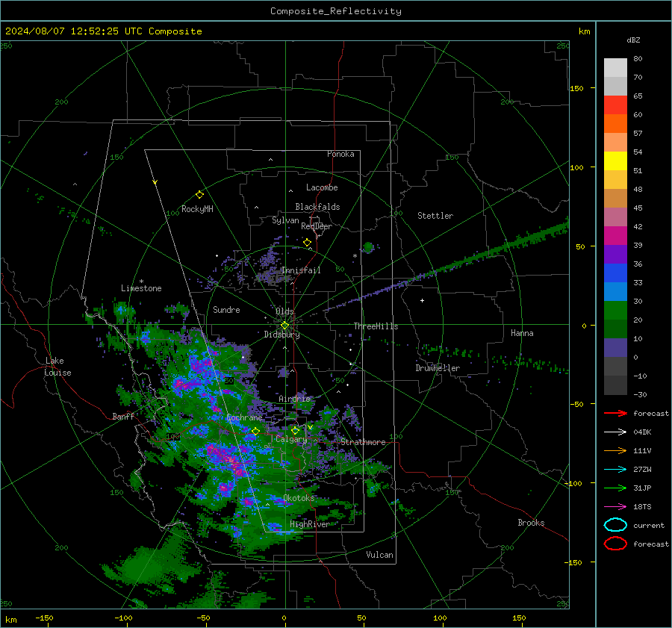The image size is (672, 628).
Task: Click the Drumheller label
Action: coord(438,368)
